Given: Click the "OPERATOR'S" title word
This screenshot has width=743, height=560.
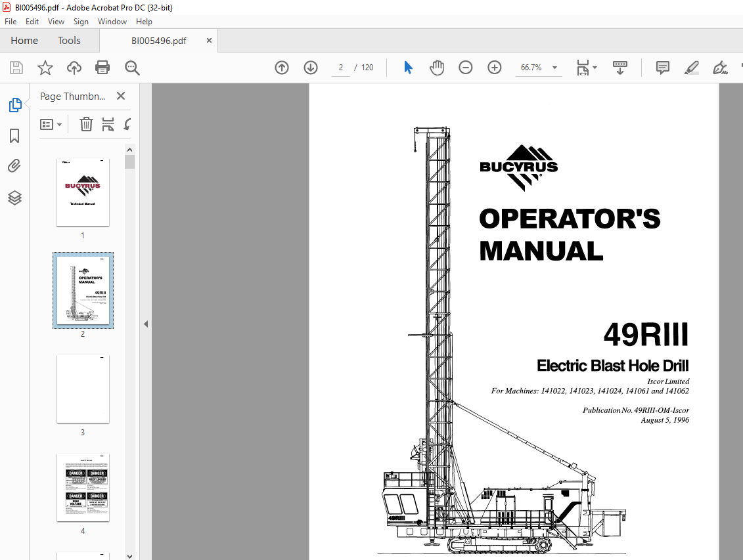Looking at the screenshot, I should click(570, 219).
